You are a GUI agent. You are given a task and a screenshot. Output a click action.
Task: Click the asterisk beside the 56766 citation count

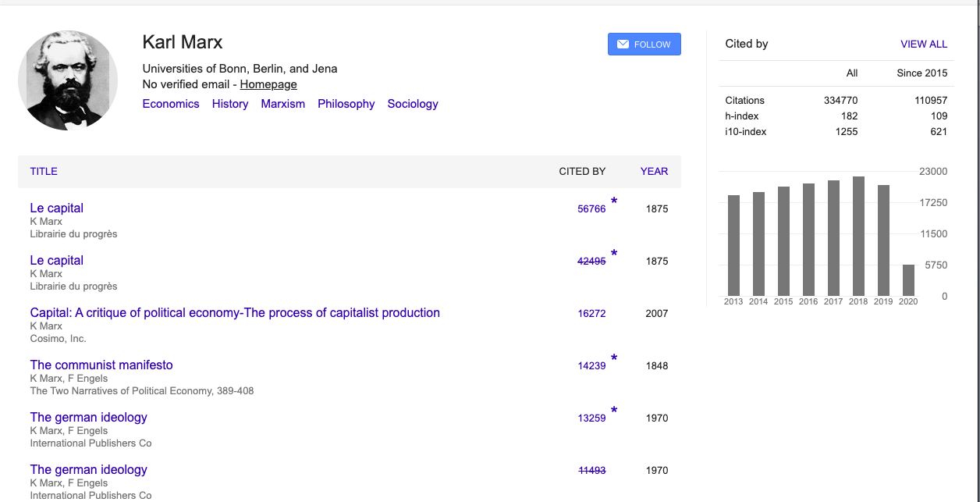coord(614,202)
